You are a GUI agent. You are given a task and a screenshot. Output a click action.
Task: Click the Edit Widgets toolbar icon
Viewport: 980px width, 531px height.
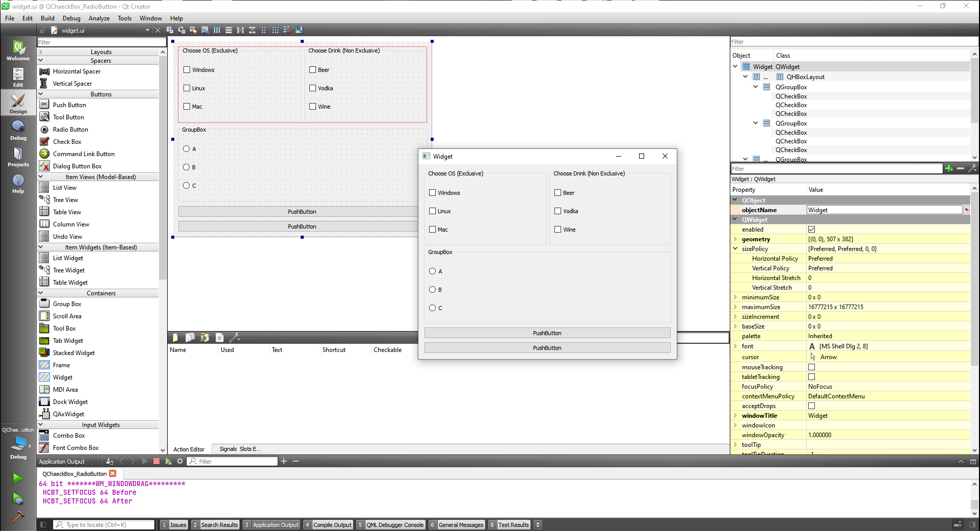click(x=170, y=30)
